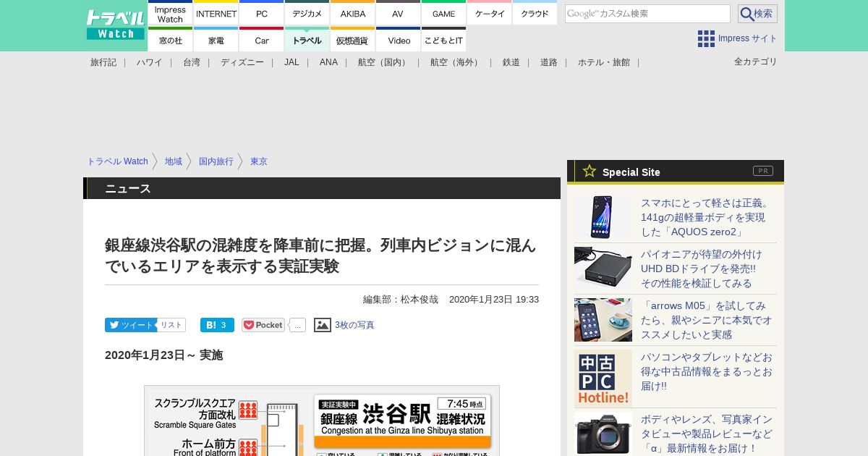Open the クラウド Watch tab
Image resolution: width=868 pixels, height=456 pixels.
535,14
